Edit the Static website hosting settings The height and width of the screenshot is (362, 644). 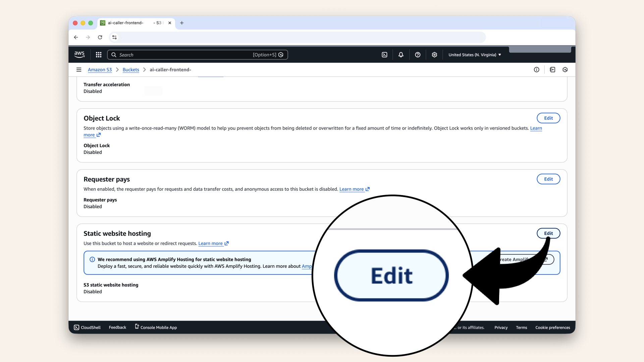coord(548,233)
